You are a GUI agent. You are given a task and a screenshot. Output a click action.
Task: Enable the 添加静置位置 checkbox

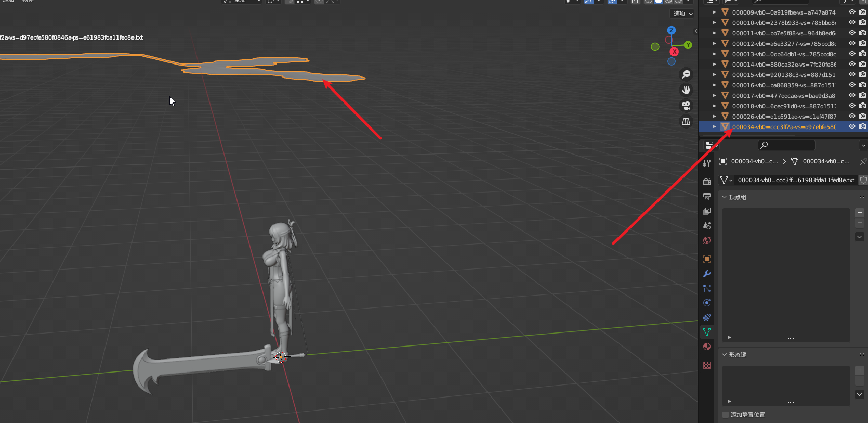(726, 415)
